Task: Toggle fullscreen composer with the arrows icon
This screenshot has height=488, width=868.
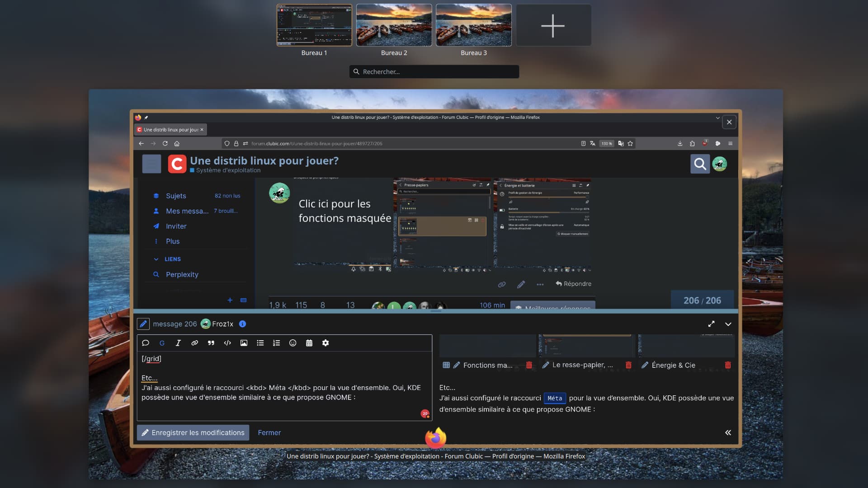Action: pyautogui.click(x=711, y=324)
